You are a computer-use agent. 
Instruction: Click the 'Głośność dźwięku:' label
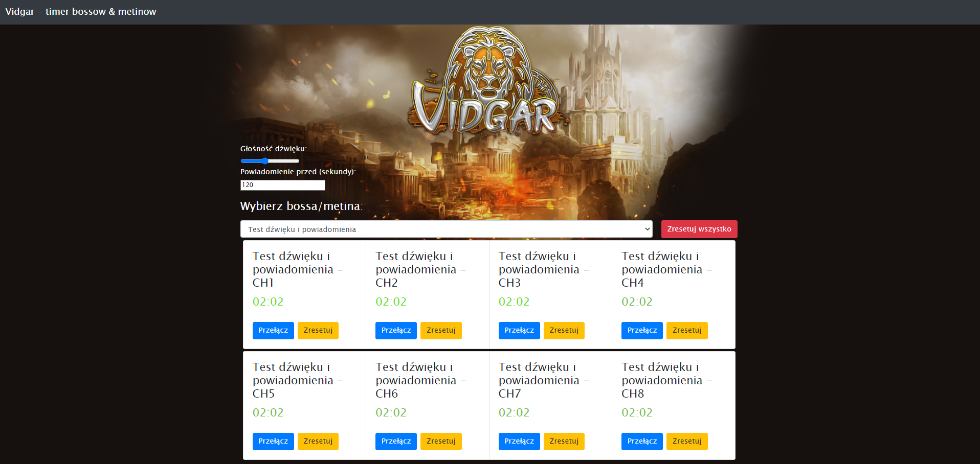(274, 149)
